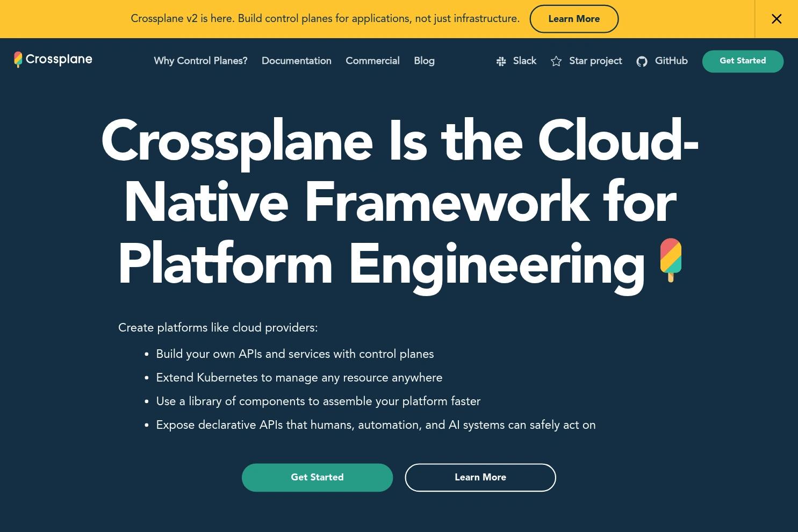798x532 pixels.
Task: Click 'Use a library of components' bullet
Action: click(x=318, y=401)
